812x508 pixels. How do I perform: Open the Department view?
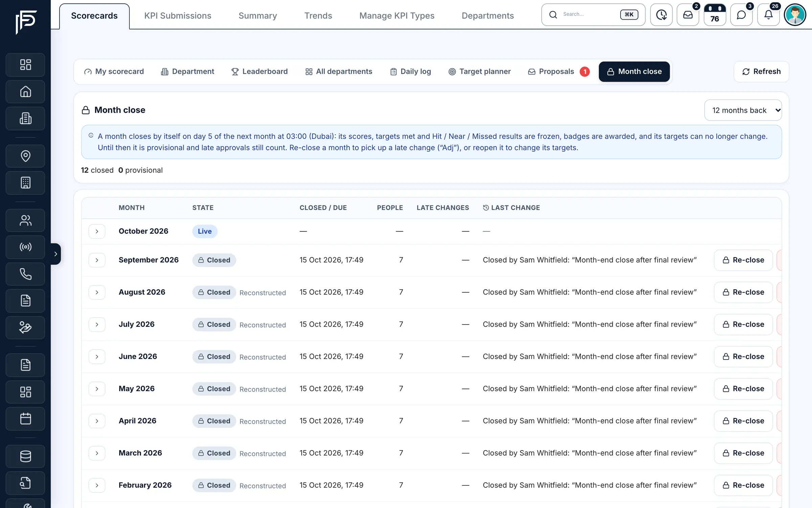point(187,71)
